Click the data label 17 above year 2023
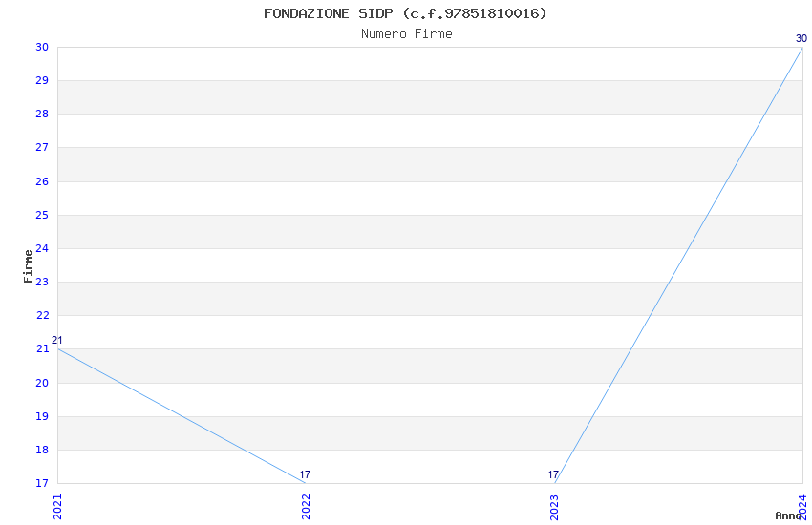The width and height of the screenshot is (812, 525). pos(553,474)
